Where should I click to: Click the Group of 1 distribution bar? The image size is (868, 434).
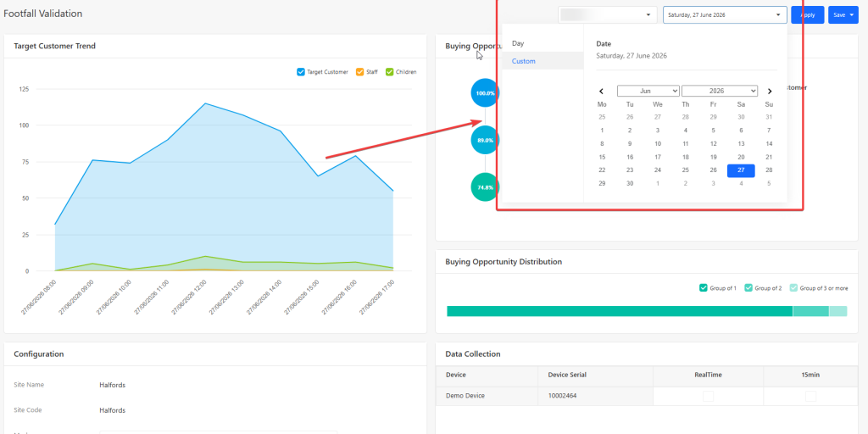pyautogui.click(x=620, y=311)
